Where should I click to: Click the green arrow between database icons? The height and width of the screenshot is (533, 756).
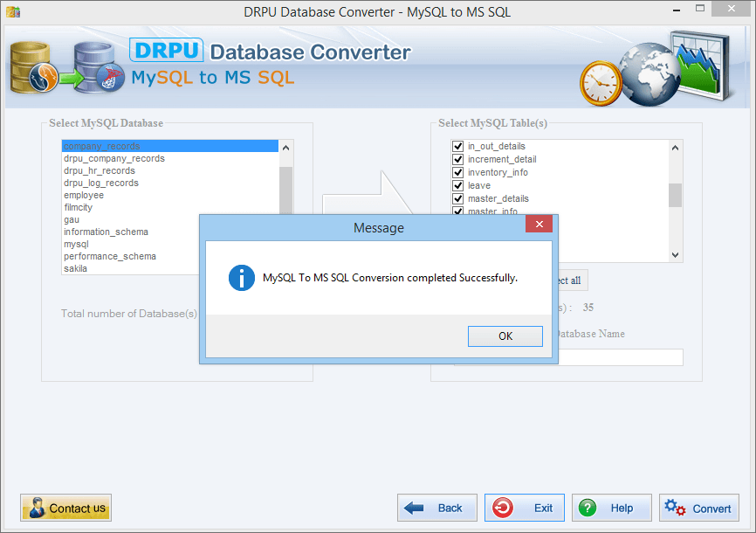71,79
